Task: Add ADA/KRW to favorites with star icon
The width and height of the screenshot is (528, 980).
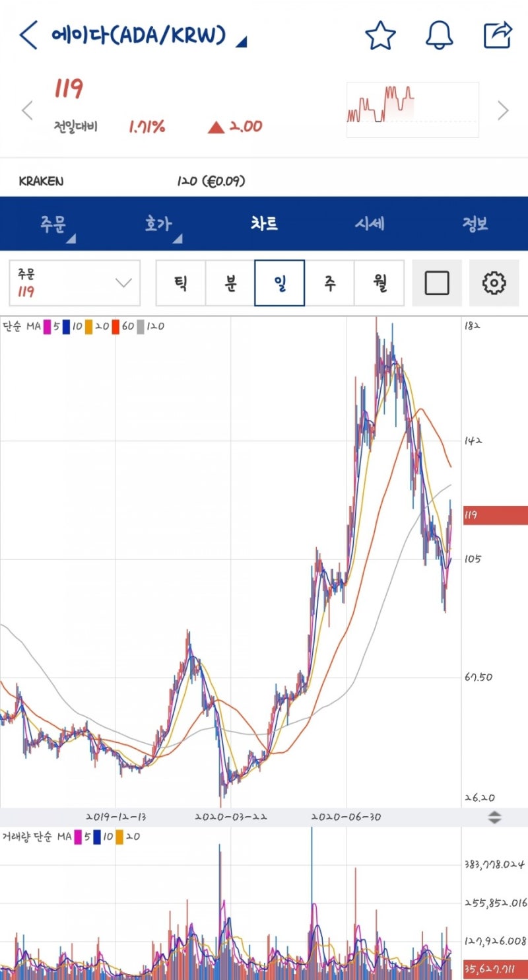Action: [380, 35]
